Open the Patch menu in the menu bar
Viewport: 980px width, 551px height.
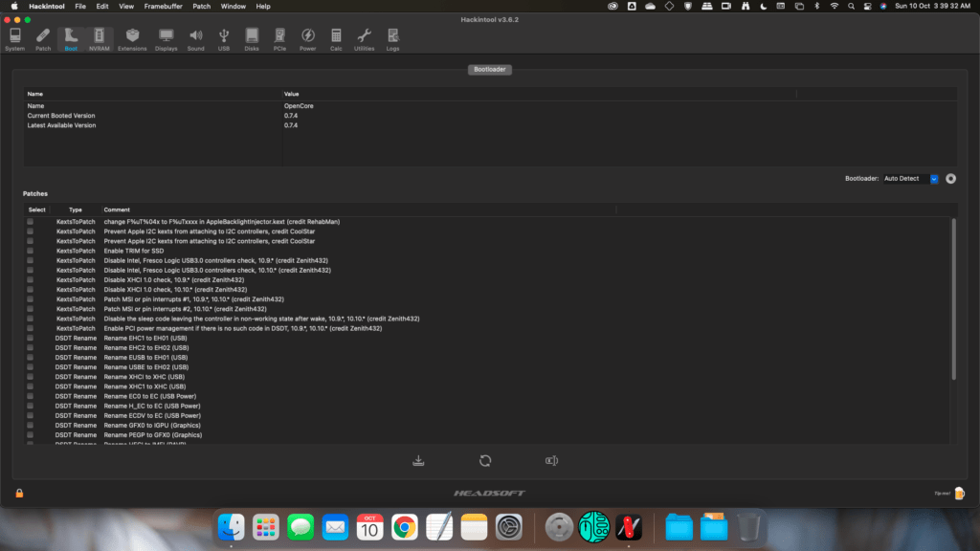point(201,7)
